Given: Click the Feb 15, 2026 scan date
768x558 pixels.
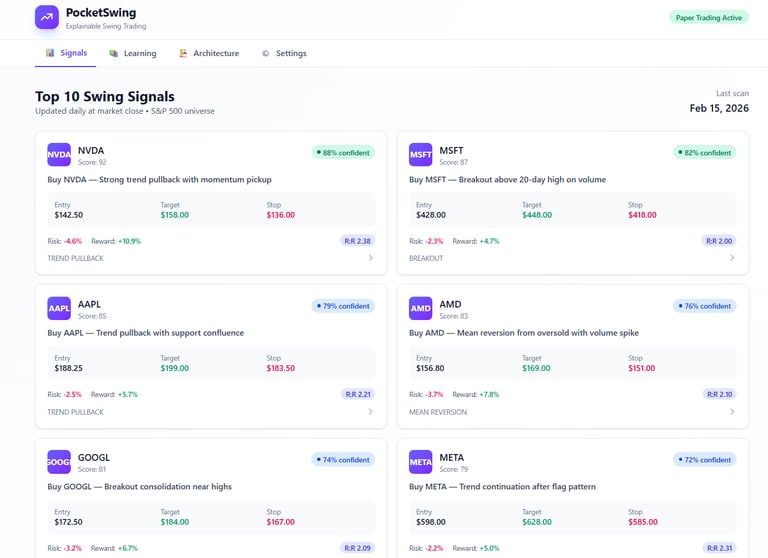Looking at the screenshot, I should (x=719, y=108).
